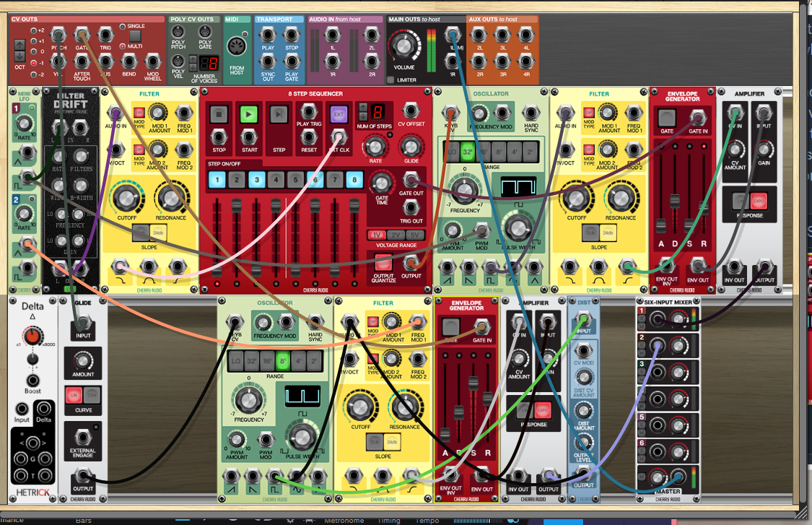812x525 pixels.
Task: Click the sequencer TRIG OUT jack
Action: coord(411,208)
